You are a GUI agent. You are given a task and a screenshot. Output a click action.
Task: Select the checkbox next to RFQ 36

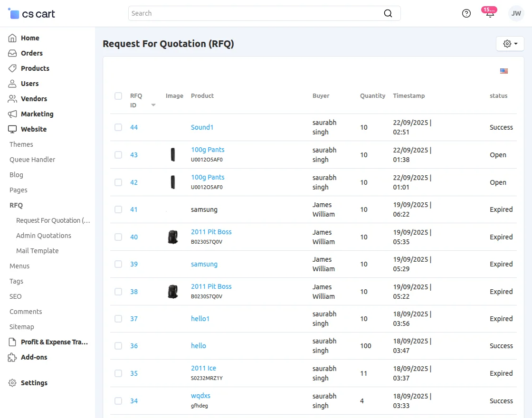118,346
